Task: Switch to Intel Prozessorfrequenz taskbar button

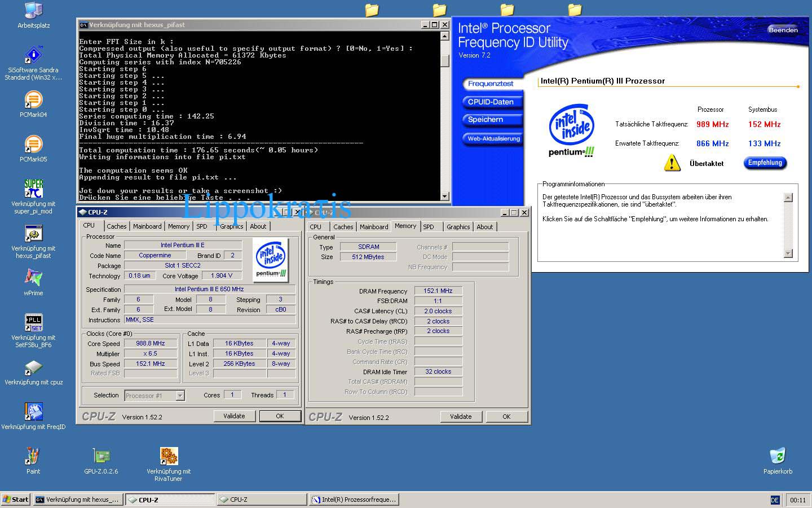Action: (x=354, y=500)
